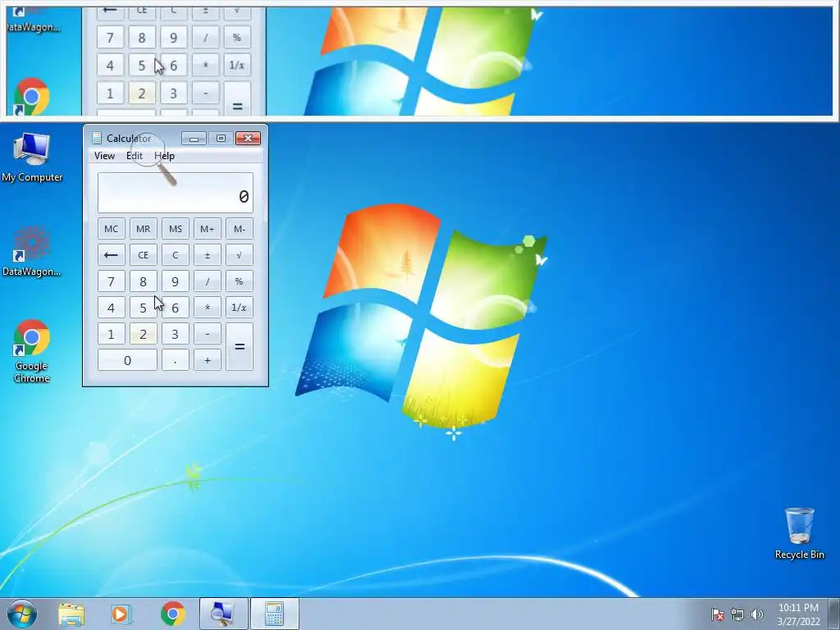Screen dimensions: 840x630
Task: Launch Windows Media Player from taskbar
Action: tap(121, 614)
